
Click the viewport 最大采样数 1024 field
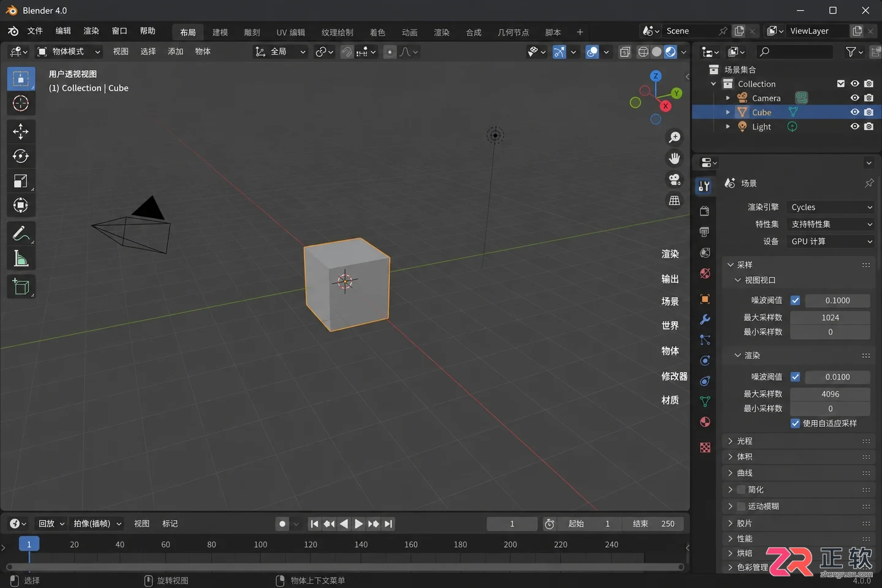point(830,317)
